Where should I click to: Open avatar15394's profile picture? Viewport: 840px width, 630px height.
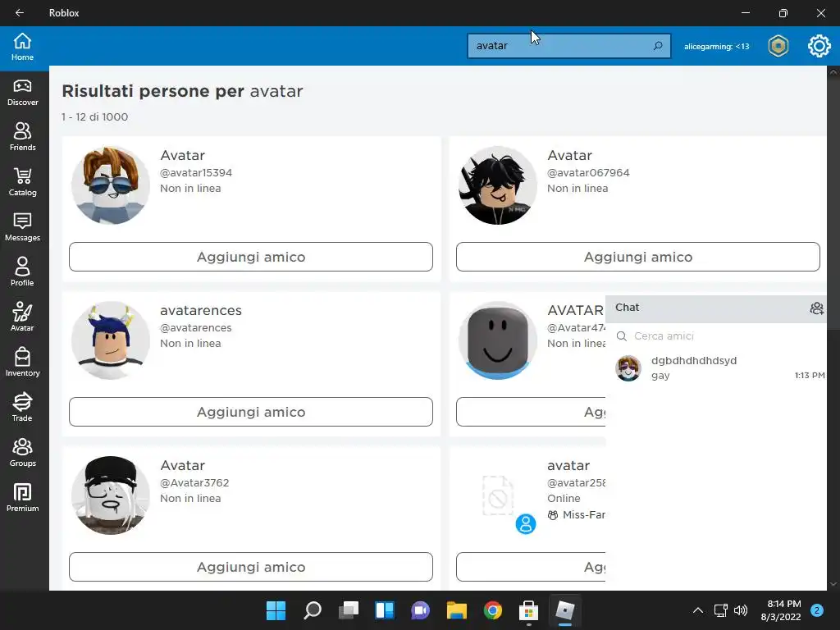click(x=111, y=185)
